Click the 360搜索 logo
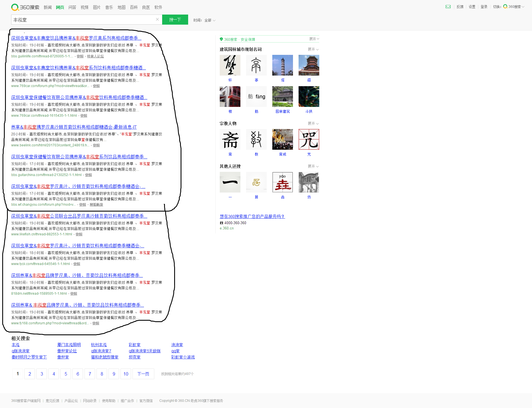 25,7
